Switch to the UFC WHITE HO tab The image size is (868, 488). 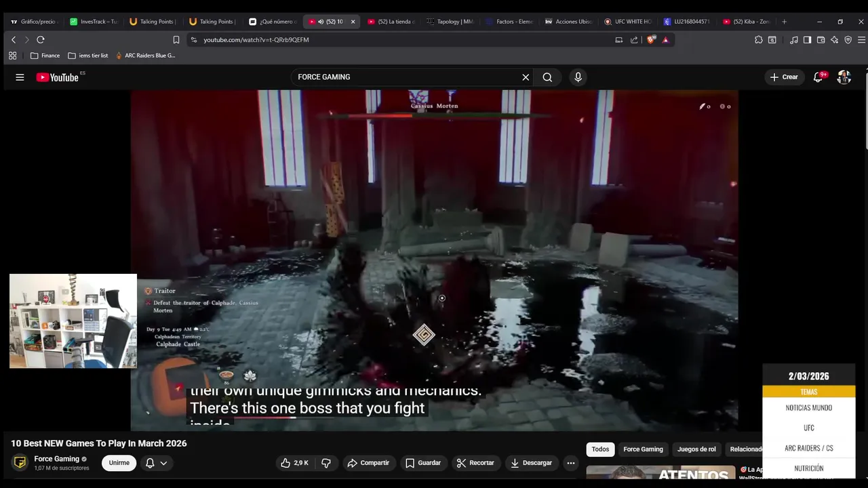point(628,22)
